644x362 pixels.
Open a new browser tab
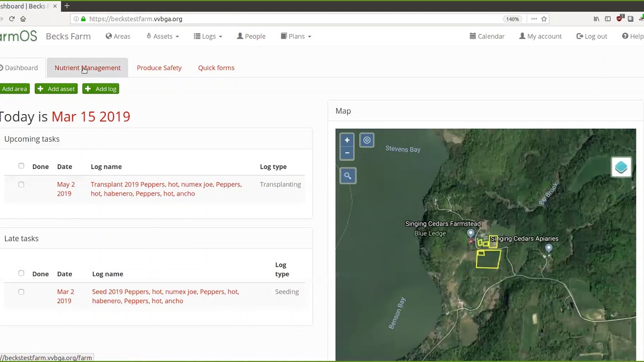pos(67,6)
